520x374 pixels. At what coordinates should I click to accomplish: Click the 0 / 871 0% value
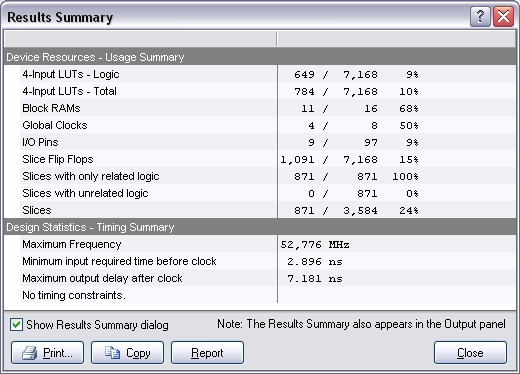[x=363, y=194]
